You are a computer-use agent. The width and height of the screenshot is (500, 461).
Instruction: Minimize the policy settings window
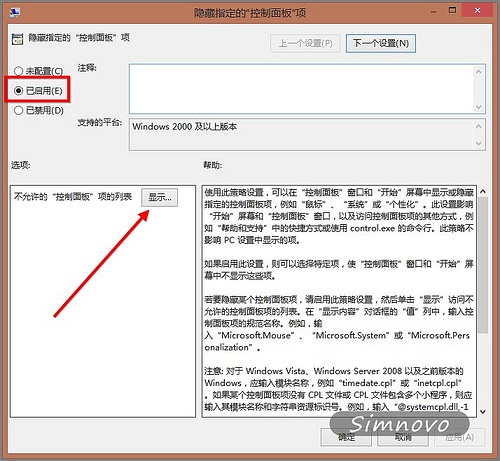(x=433, y=12)
